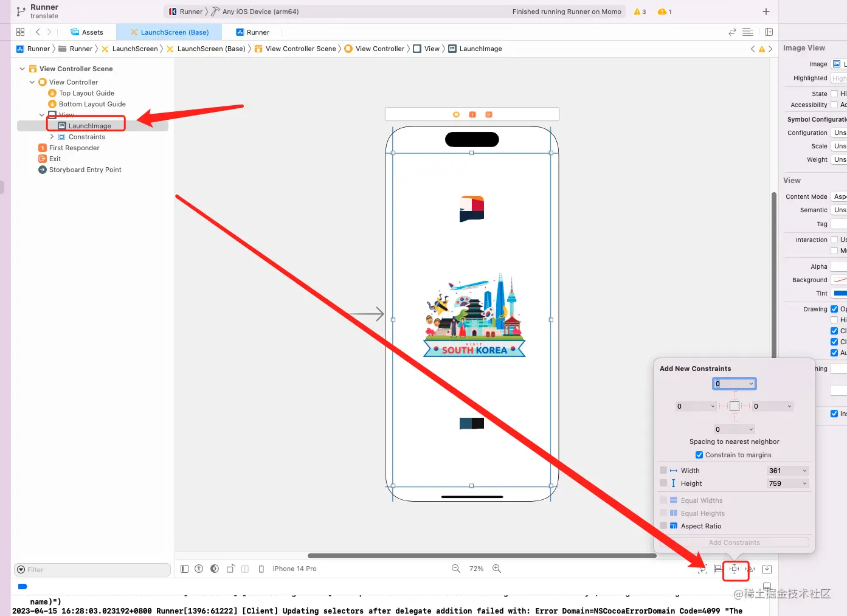The height and width of the screenshot is (616, 847).
Task: Click the blue Tint color swatch
Action: click(840, 293)
